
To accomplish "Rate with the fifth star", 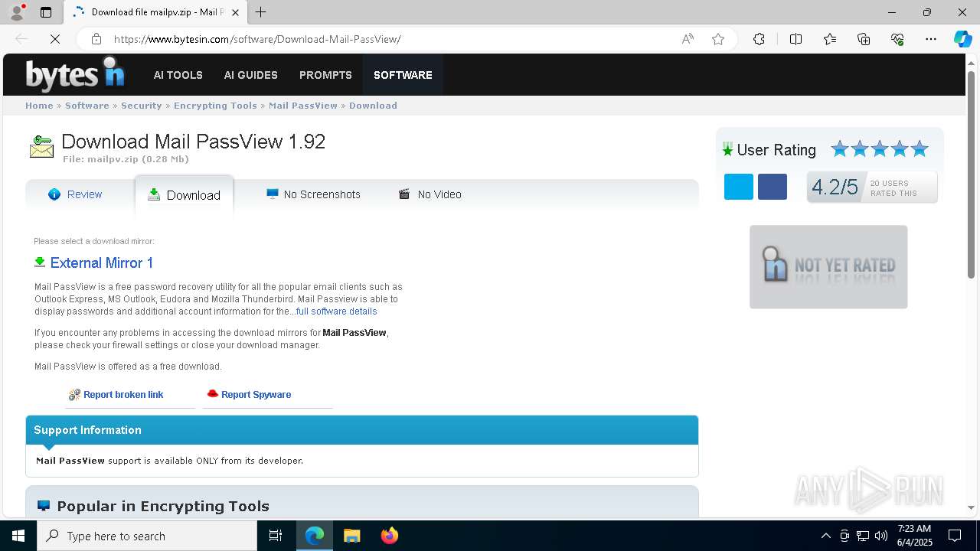I will (920, 149).
